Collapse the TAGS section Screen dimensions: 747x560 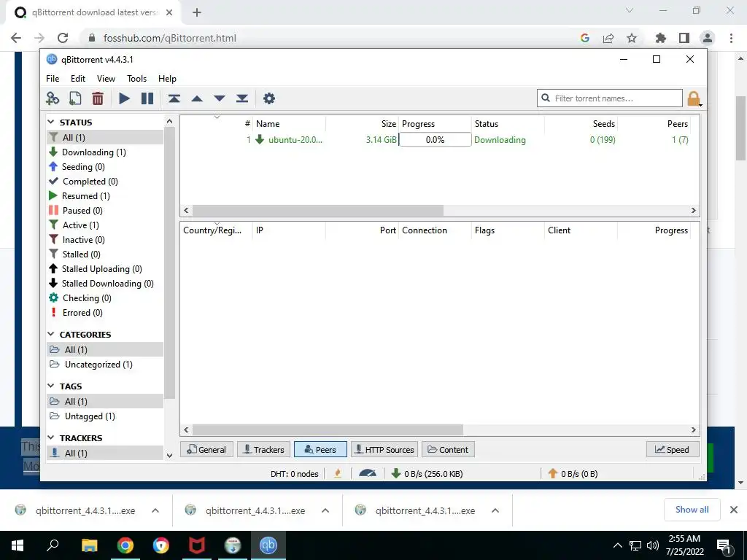pyautogui.click(x=51, y=386)
